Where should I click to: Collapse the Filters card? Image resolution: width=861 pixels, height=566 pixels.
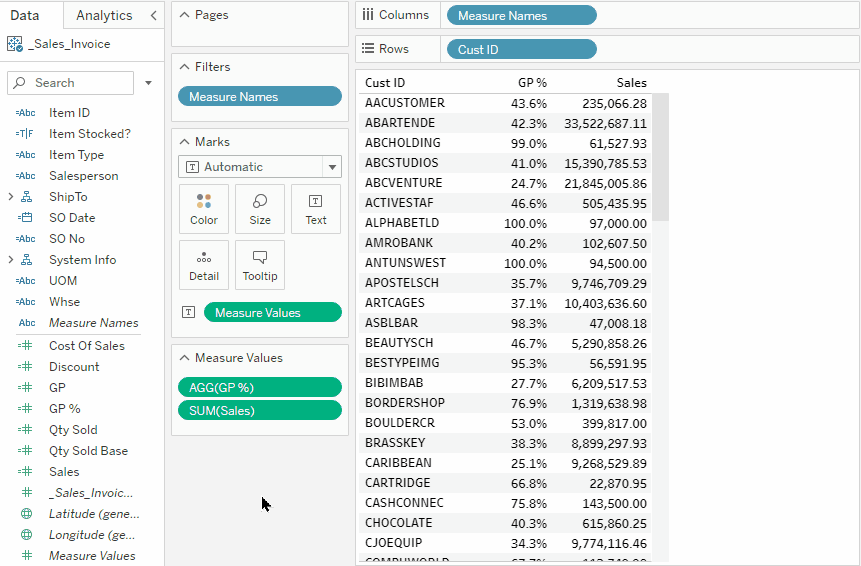click(184, 67)
